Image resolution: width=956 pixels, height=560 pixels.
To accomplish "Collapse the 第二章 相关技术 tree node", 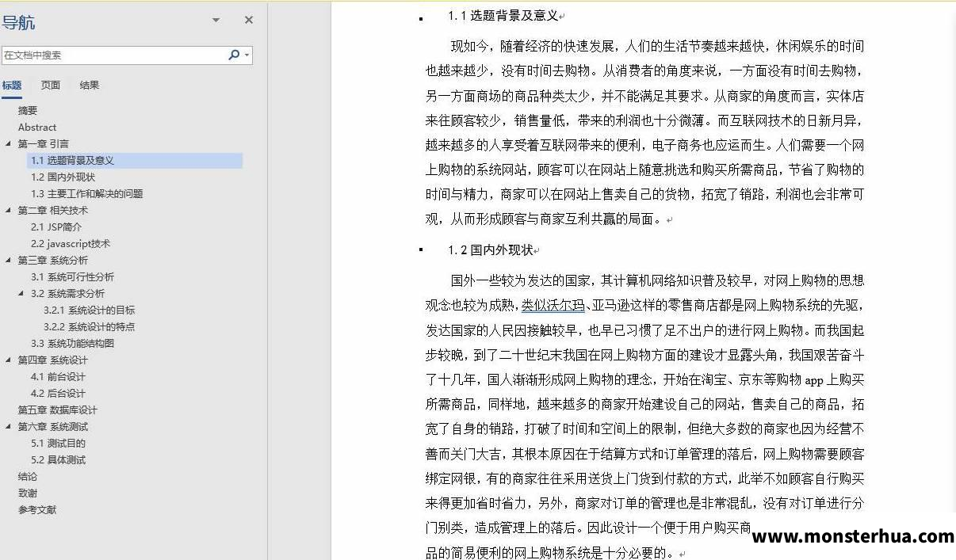I will click(9, 211).
